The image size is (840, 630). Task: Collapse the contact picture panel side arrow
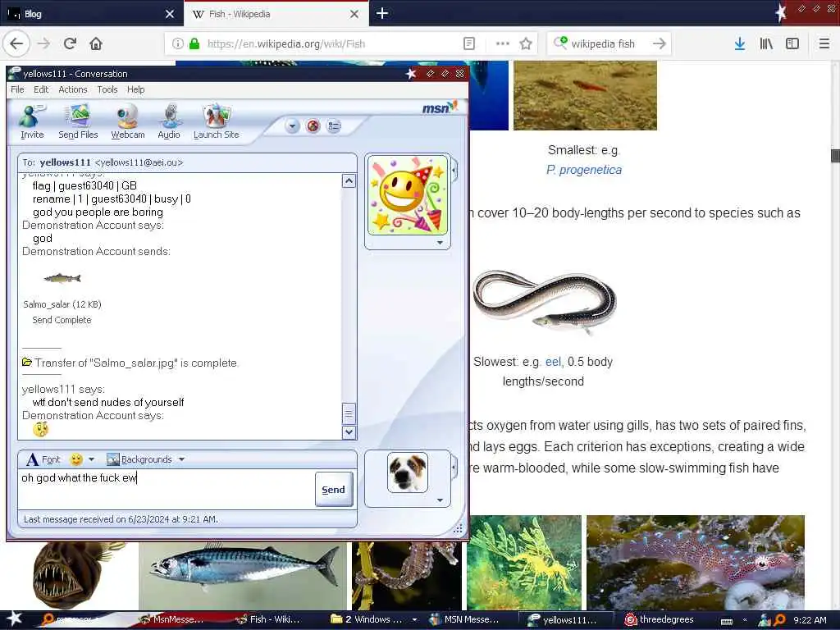coord(454,171)
